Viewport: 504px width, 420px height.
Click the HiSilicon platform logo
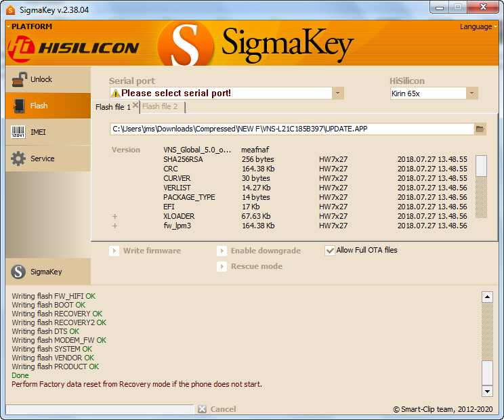(x=73, y=48)
